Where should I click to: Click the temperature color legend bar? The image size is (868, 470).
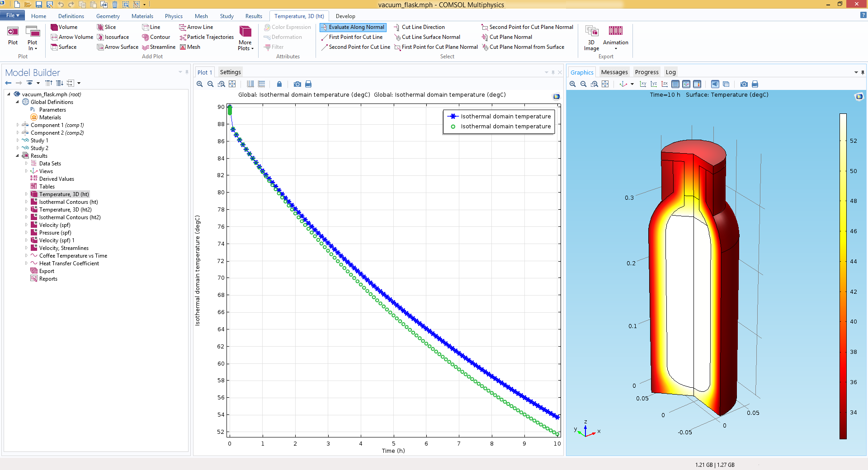pyautogui.click(x=843, y=276)
